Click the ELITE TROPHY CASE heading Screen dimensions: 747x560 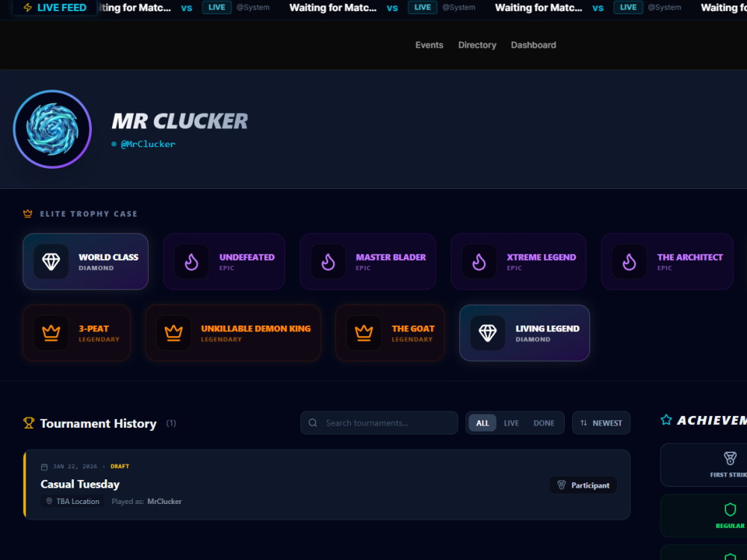(89, 214)
